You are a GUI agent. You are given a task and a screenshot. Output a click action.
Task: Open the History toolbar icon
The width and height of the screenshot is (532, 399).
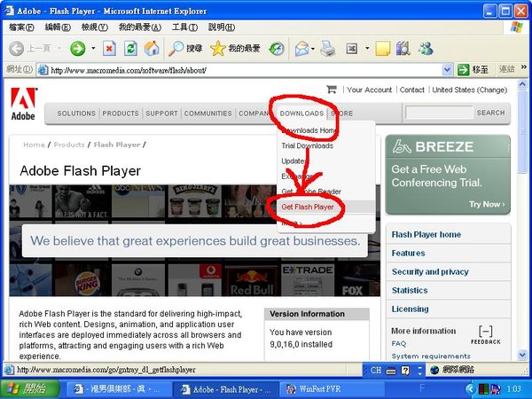(277, 48)
